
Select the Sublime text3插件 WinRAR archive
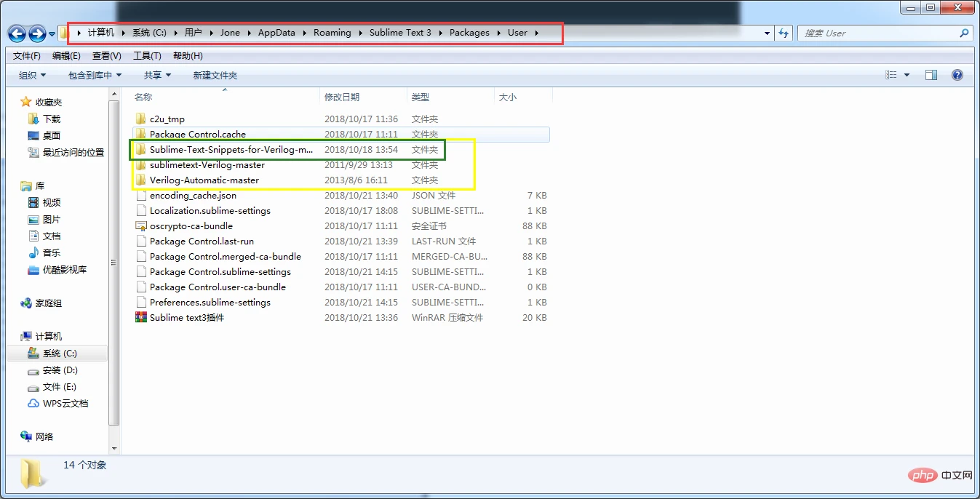[187, 318]
